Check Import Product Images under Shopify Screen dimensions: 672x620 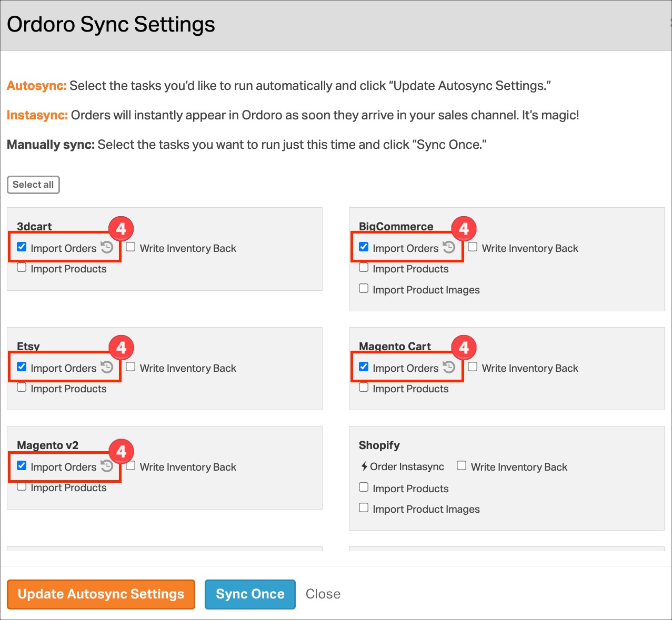(x=364, y=507)
